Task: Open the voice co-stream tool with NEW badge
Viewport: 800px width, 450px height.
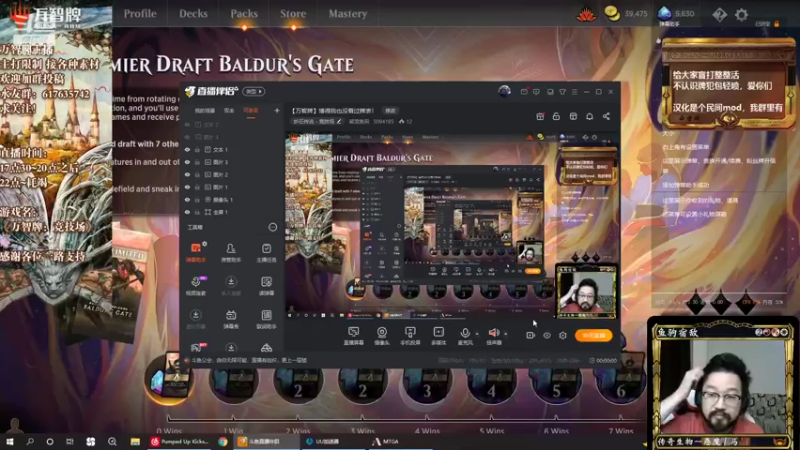Action: 196,286
